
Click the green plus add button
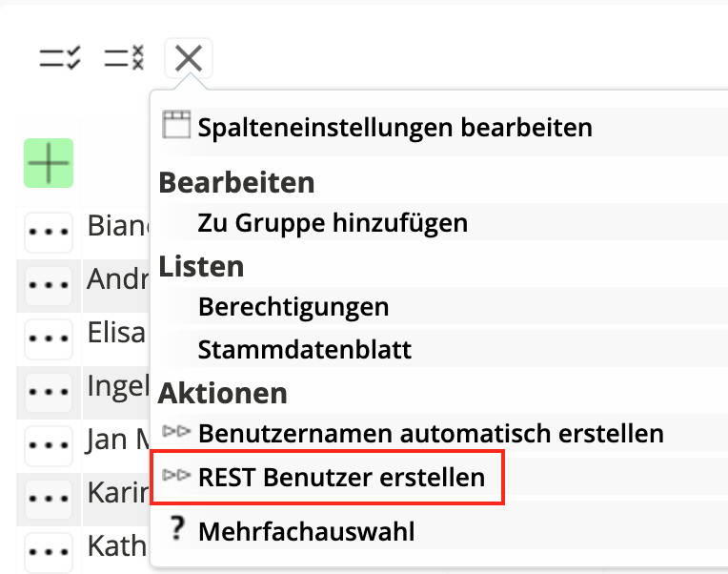[49, 163]
